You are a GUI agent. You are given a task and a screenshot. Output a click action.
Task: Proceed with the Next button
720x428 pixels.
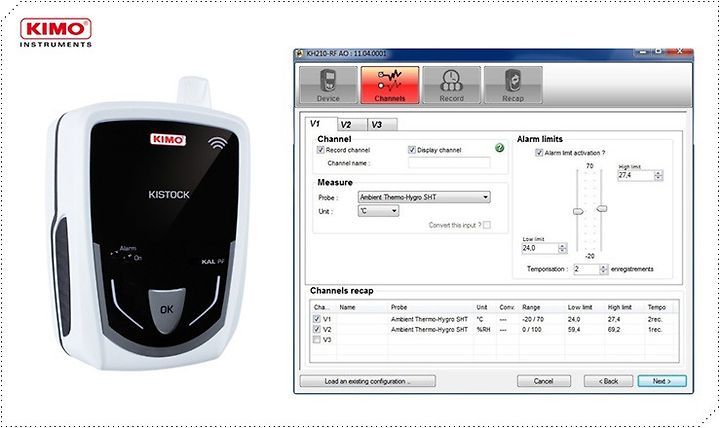point(662,381)
